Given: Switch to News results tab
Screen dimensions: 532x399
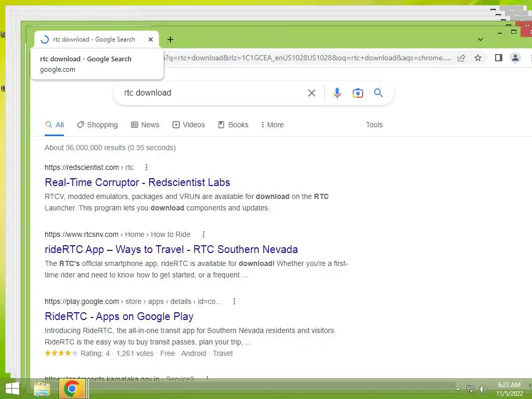Looking at the screenshot, I should point(145,125).
